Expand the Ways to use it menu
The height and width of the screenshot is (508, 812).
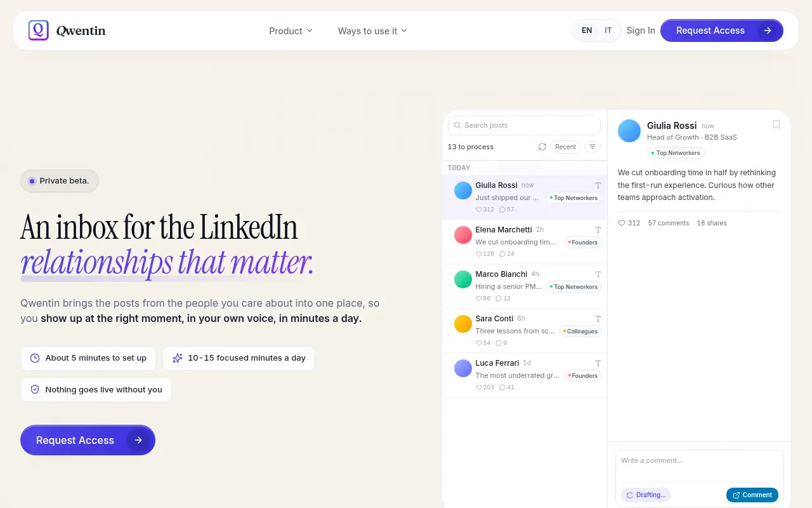(372, 30)
